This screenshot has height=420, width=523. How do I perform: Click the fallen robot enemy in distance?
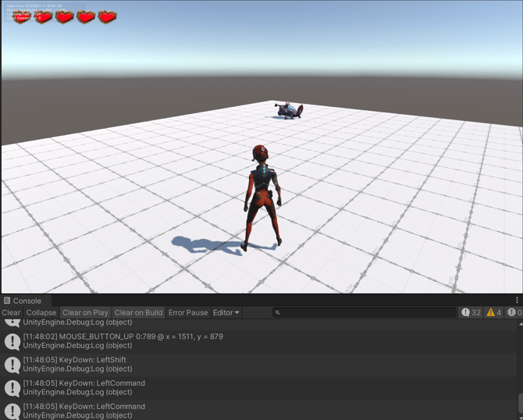pos(290,111)
